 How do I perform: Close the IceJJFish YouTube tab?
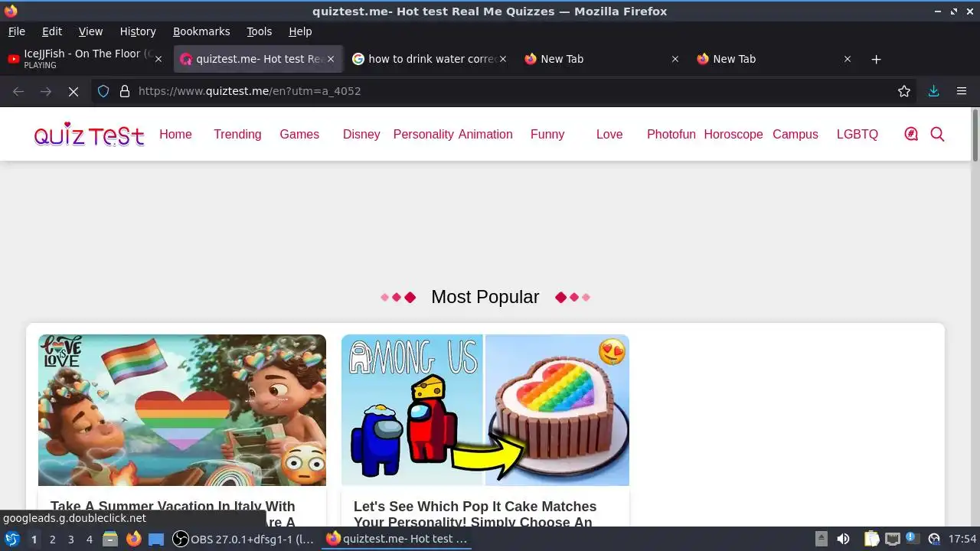click(158, 59)
